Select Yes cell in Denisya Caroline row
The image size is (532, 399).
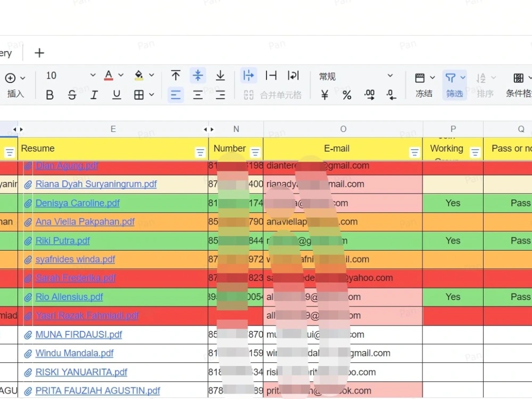pyautogui.click(x=453, y=203)
